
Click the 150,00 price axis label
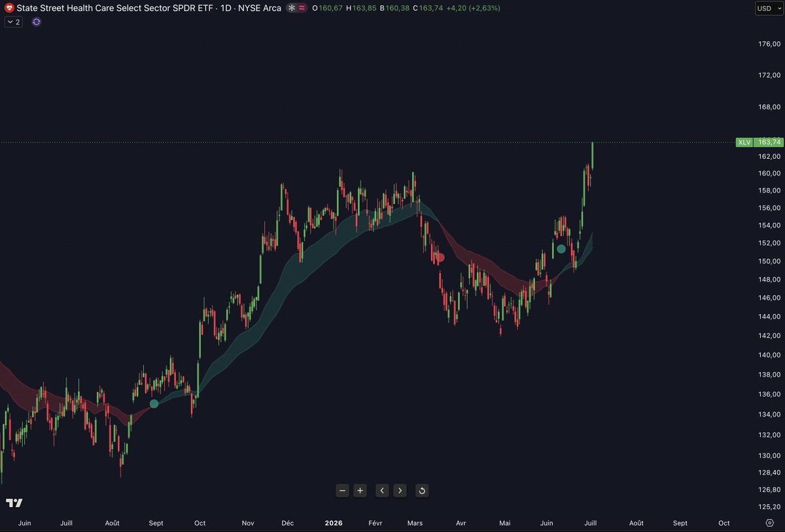pyautogui.click(x=769, y=261)
